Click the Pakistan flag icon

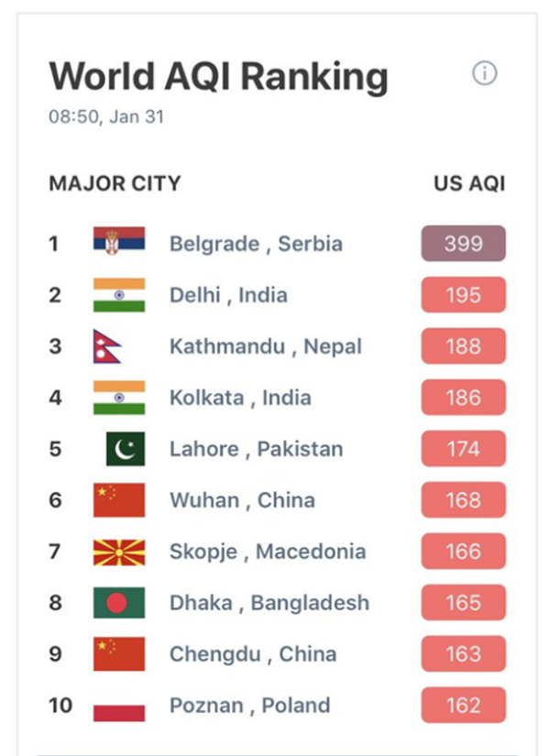click(126, 449)
